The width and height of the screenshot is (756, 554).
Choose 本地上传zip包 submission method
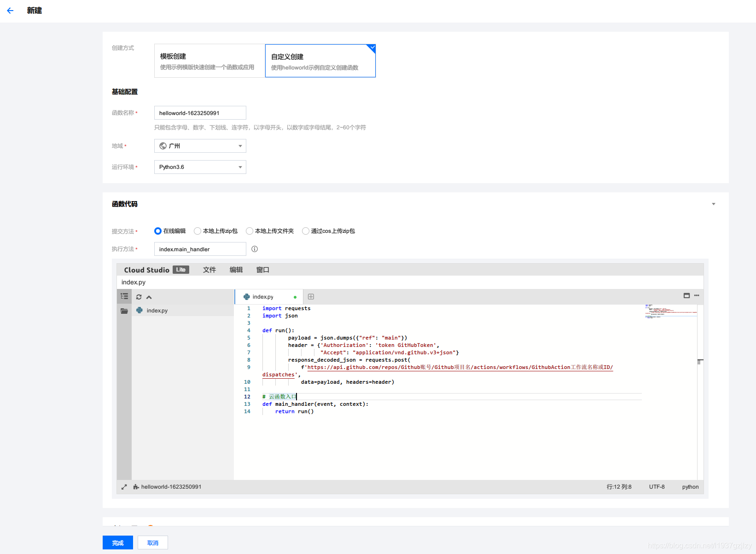[x=198, y=231]
